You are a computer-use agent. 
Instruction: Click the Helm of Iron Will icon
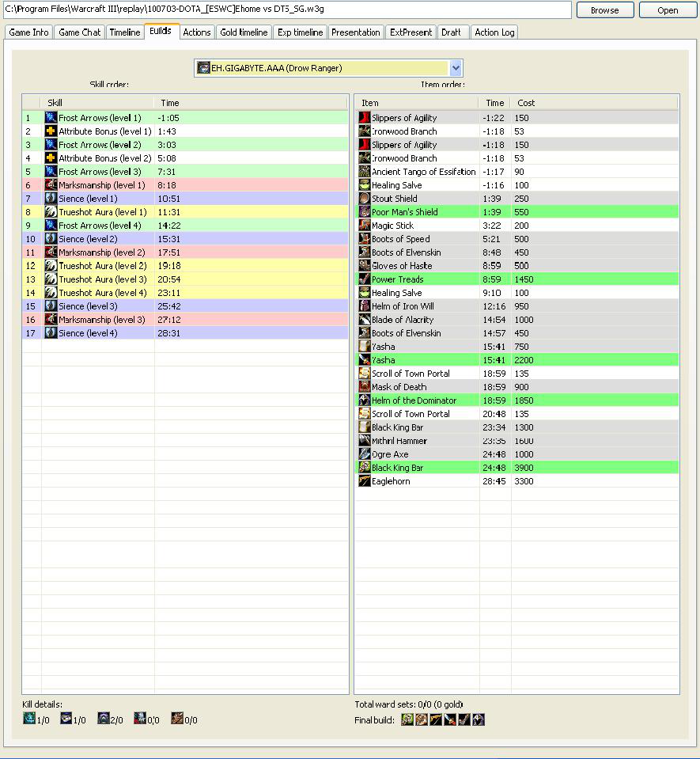tap(365, 306)
